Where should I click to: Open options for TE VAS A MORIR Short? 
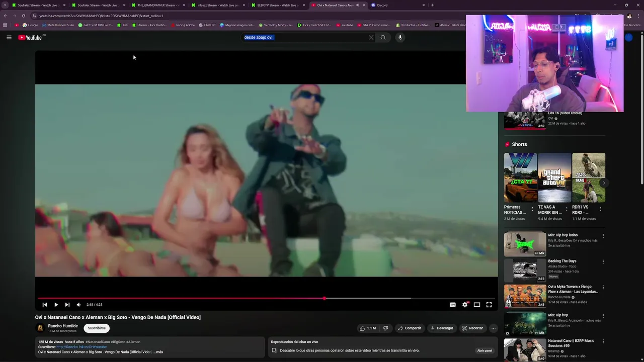[567, 209]
